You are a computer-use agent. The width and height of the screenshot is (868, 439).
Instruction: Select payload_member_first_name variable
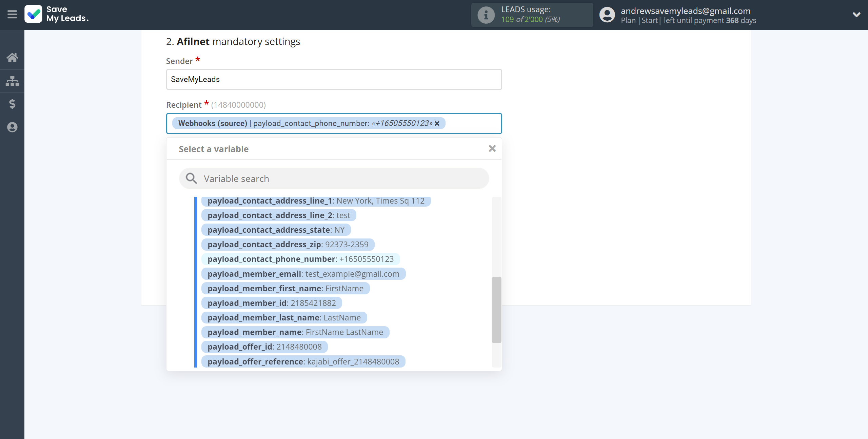tap(285, 288)
